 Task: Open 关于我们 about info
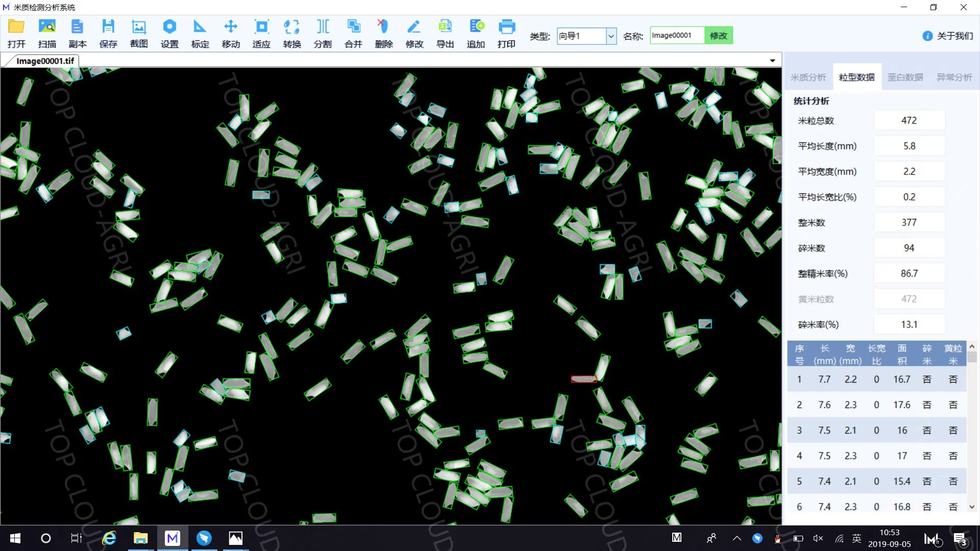948,36
